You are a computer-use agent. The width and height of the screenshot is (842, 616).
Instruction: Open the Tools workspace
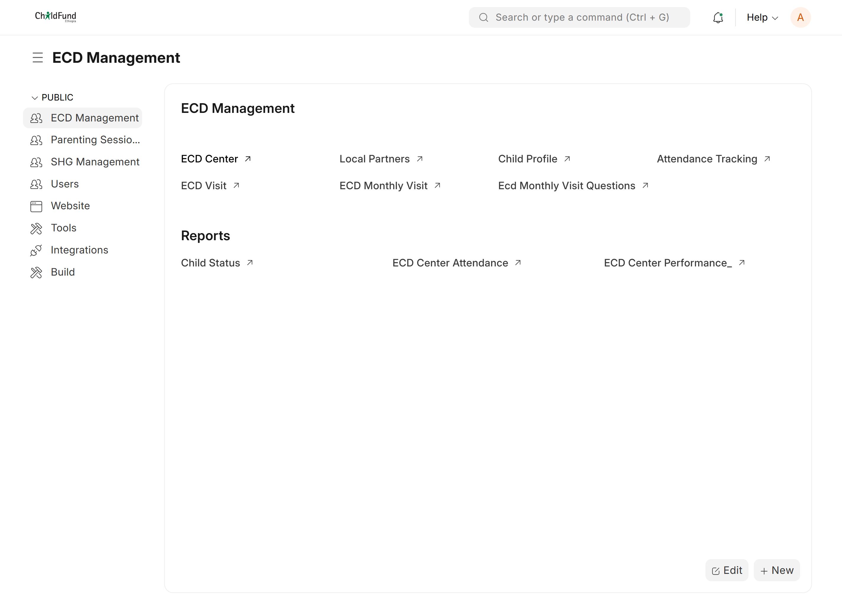tap(83, 228)
